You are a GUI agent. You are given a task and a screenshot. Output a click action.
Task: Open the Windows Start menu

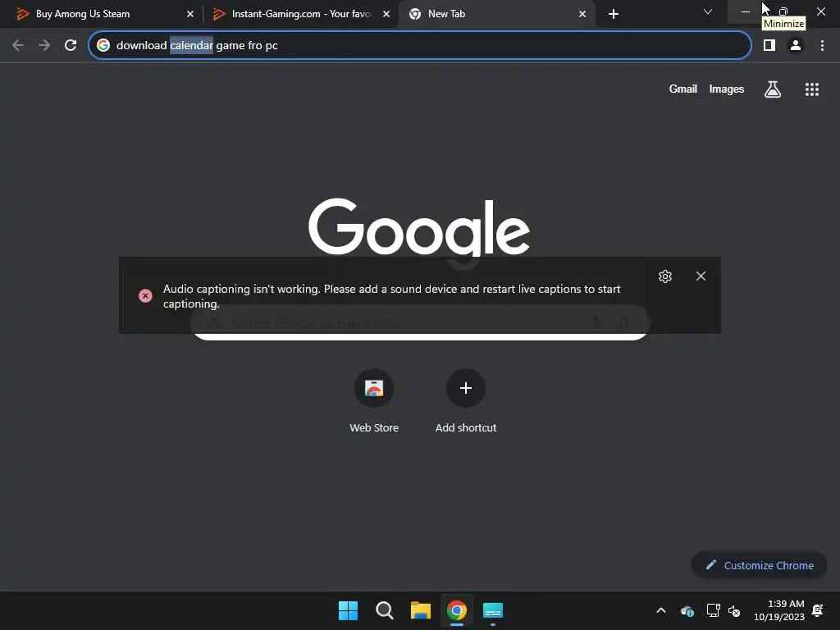pyautogui.click(x=348, y=610)
